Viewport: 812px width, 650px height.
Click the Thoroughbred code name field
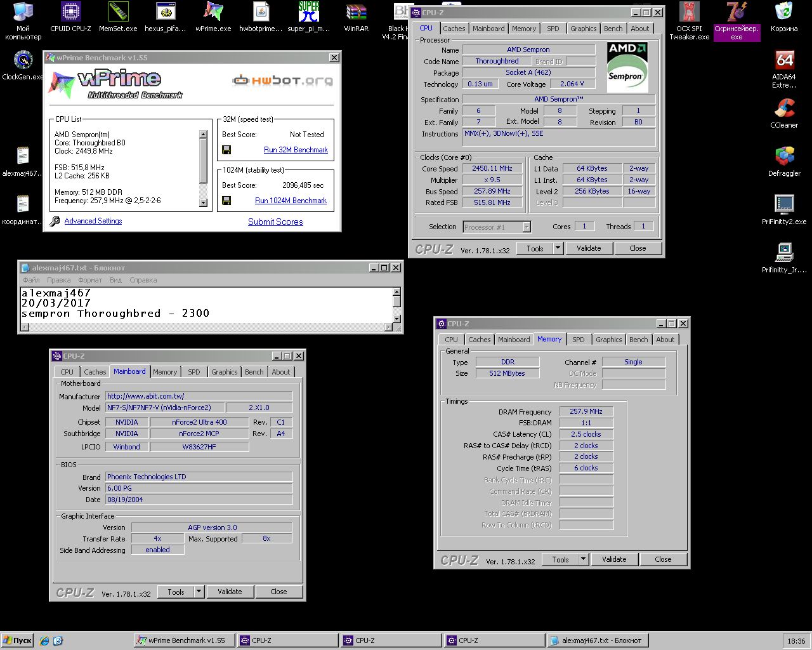tap(497, 61)
